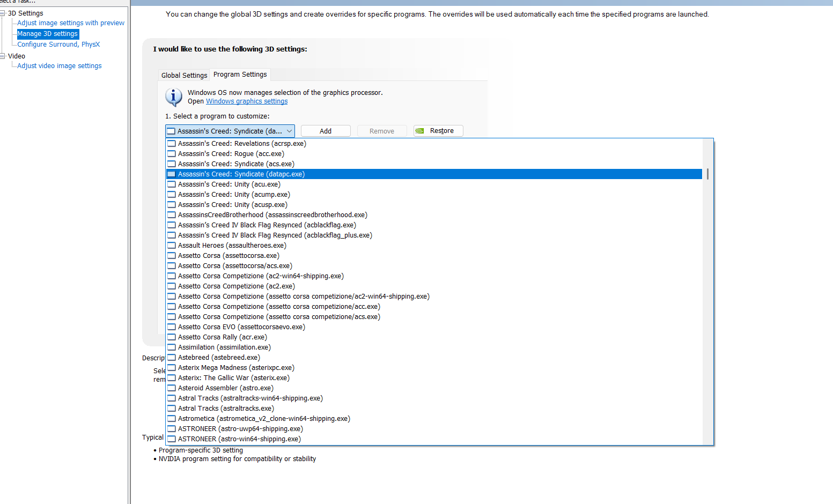Screen dimensions: 833x504
Task: Select Competizione (assetto corsa competizione/acs.exe)
Action: coord(434,317)
